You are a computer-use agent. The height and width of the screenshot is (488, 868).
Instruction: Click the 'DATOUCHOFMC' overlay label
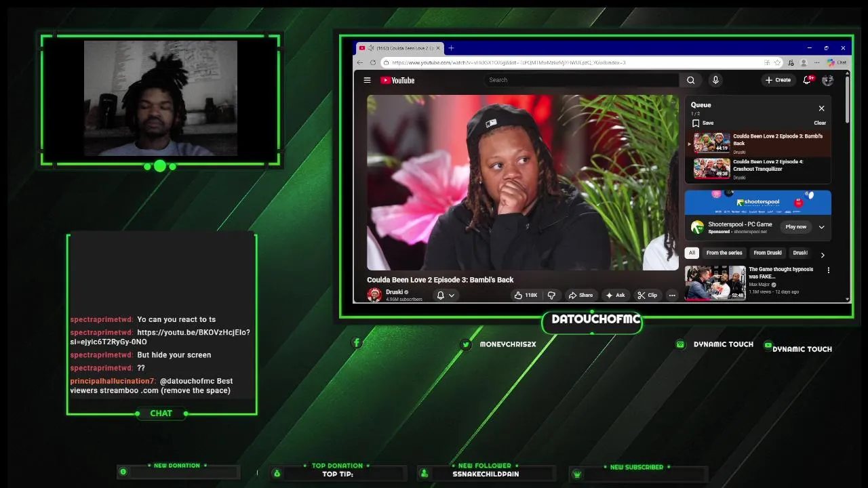pyautogui.click(x=595, y=319)
